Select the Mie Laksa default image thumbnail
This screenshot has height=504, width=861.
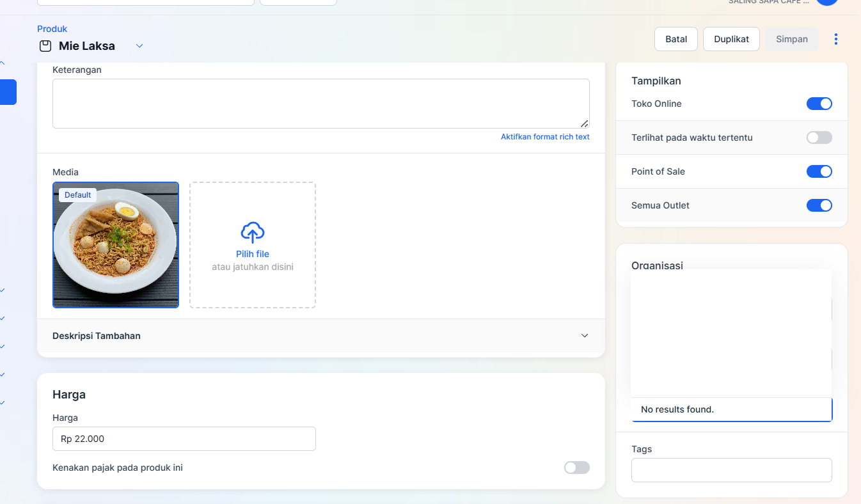116,245
